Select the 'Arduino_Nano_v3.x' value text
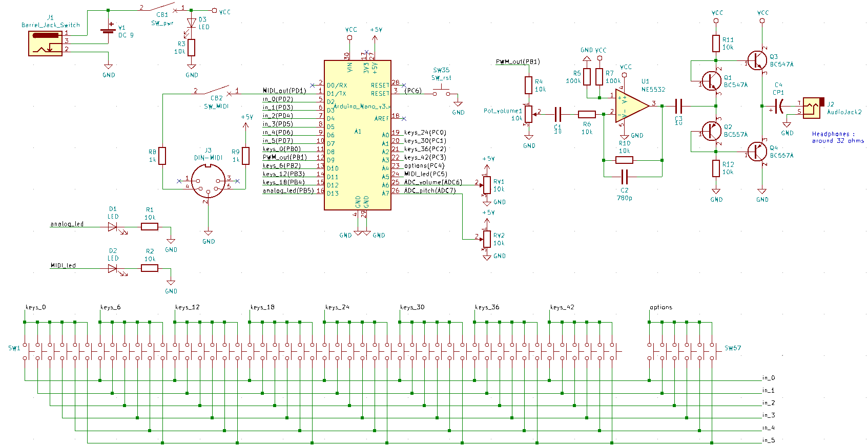The image size is (868, 446). pos(362,106)
